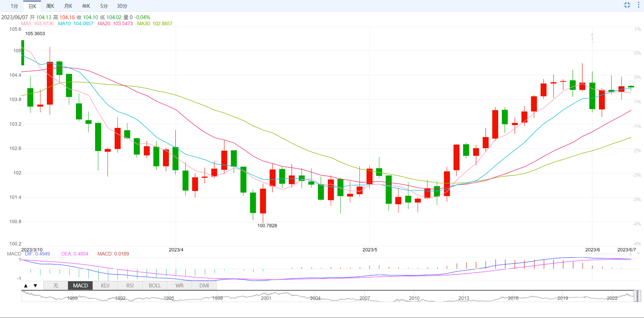This screenshot has height=318, width=644.
Task: Open the 年K yearly chart tab
Action: [x=86, y=6]
